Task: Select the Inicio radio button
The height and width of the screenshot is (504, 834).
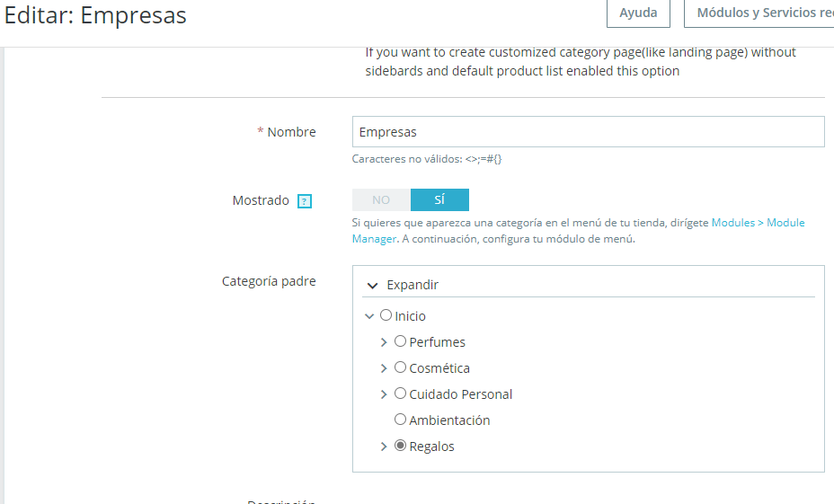Action: tap(386, 315)
